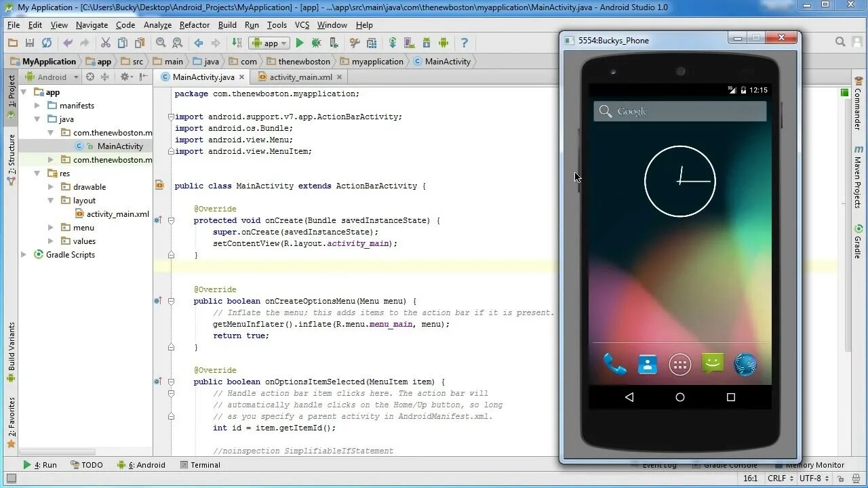This screenshot has height=488, width=868.
Task: Expand the manifests folder
Action: [x=37, y=106]
